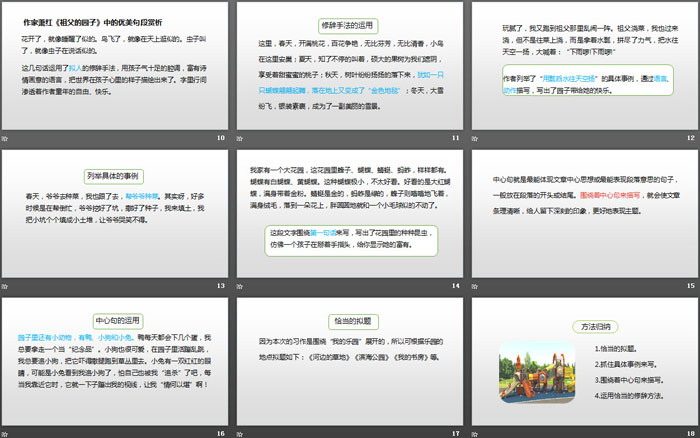Click the animation star icon under slide 10
This screenshot has height=438, width=700.
(x=6, y=138)
